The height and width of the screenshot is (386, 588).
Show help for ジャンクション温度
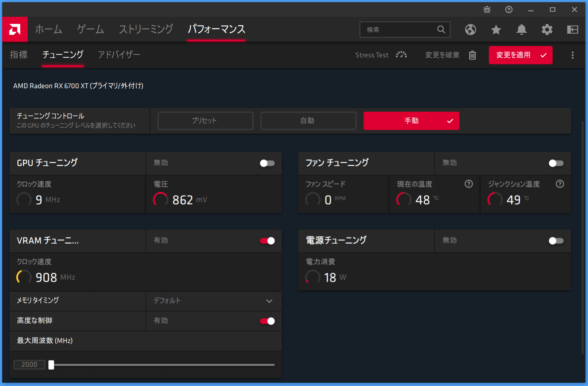coord(560,184)
